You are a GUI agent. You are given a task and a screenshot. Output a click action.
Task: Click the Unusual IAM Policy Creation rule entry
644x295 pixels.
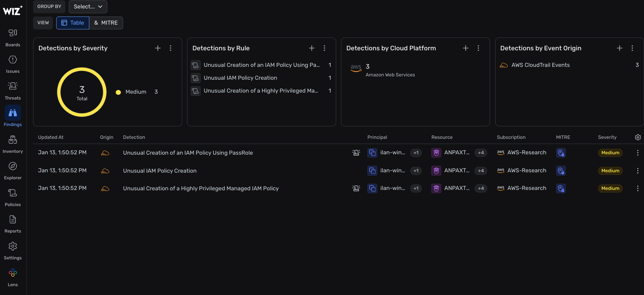[x=240, y=78]
